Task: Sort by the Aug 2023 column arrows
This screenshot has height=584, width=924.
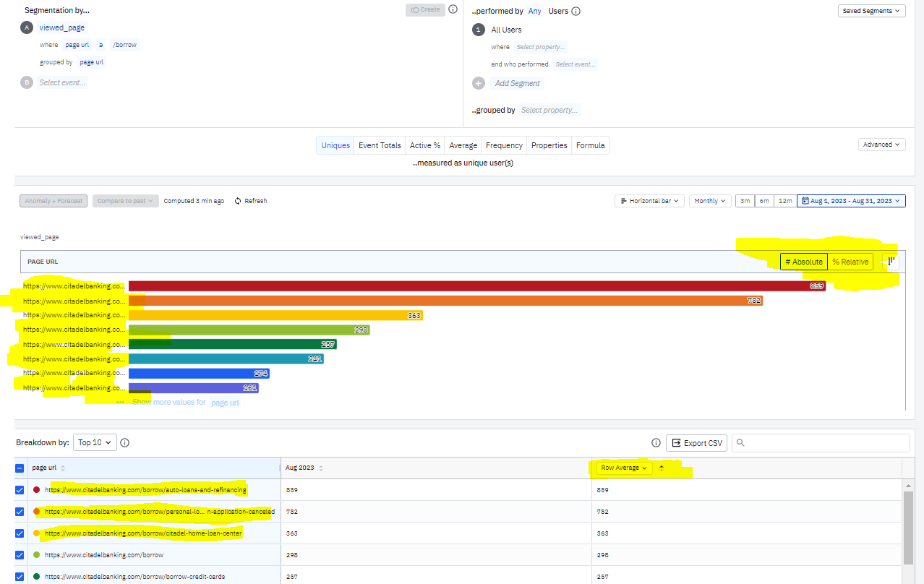Action: click(321, 468)
